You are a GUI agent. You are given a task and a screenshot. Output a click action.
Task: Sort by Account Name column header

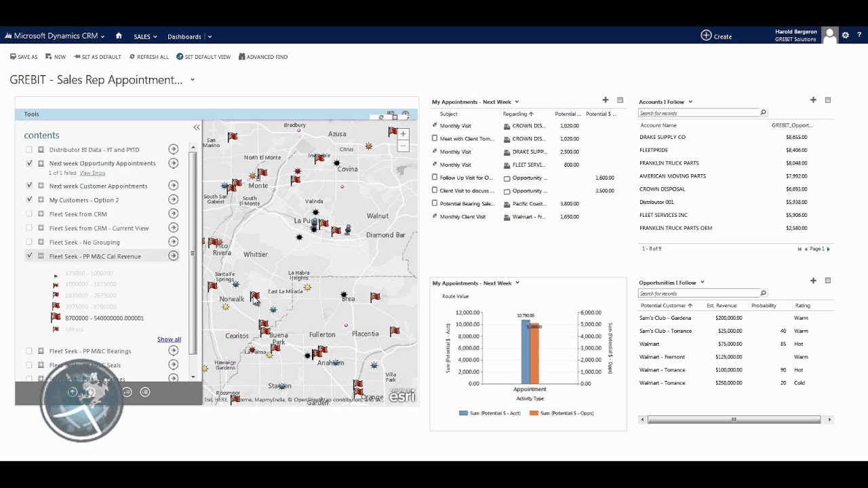658,125
